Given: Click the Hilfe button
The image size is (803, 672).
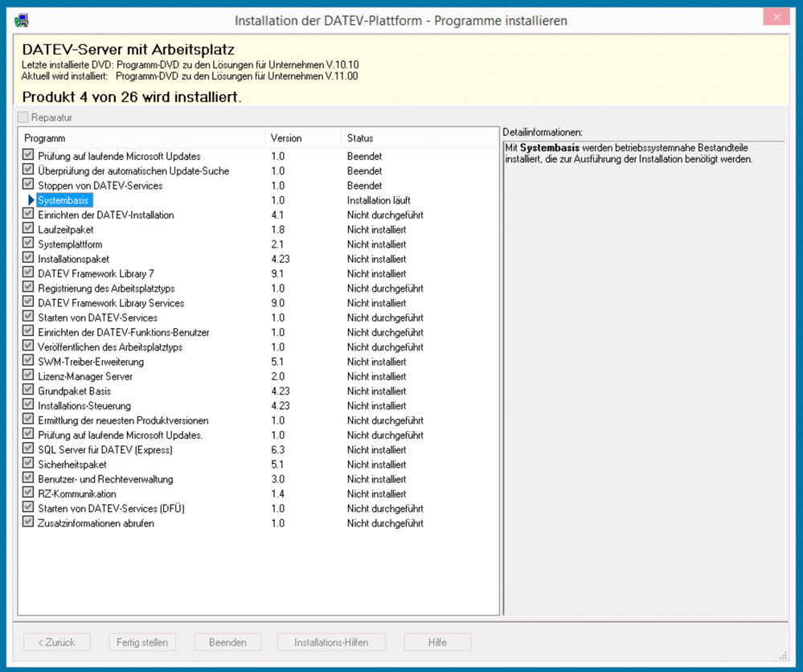Looking at the screenshot, I should [437, 642].
